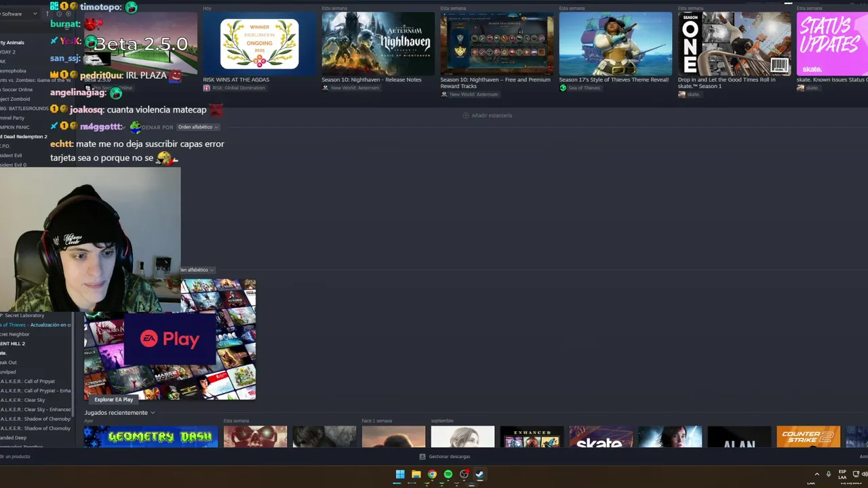Click Añadir un producto link
This screenshot has width=868, height=488.
pos(15,457)
